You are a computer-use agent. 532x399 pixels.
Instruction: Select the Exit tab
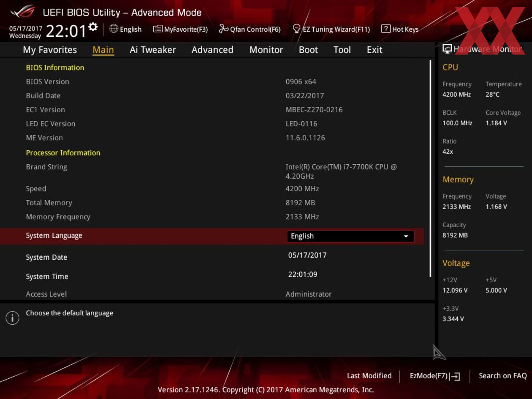[x=374, y=50]
